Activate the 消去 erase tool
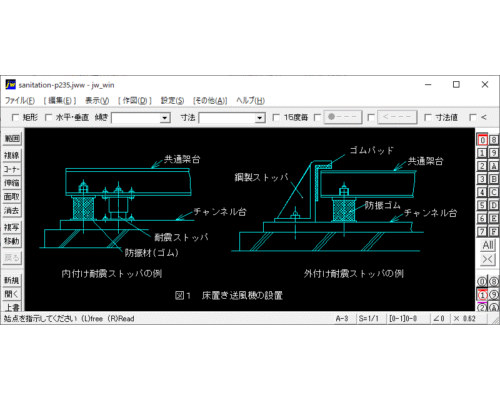The width and height of the screenshot is (500, 400). pos(12,211)
